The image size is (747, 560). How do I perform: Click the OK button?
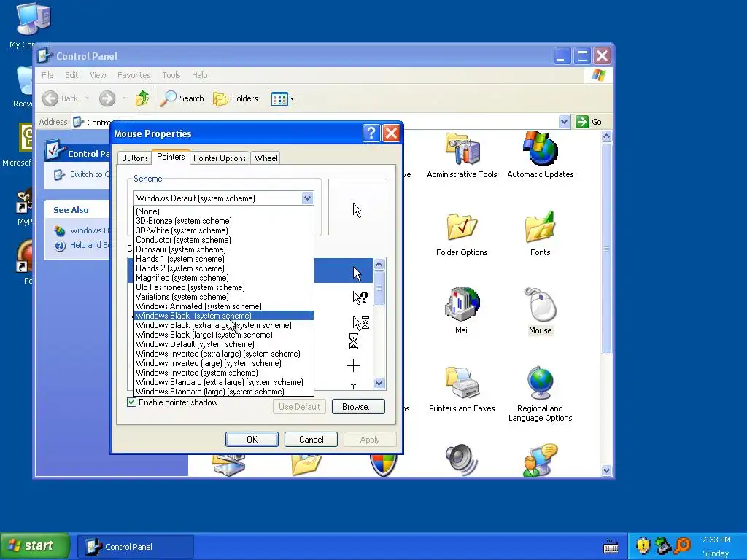click(x=252, y=440)
